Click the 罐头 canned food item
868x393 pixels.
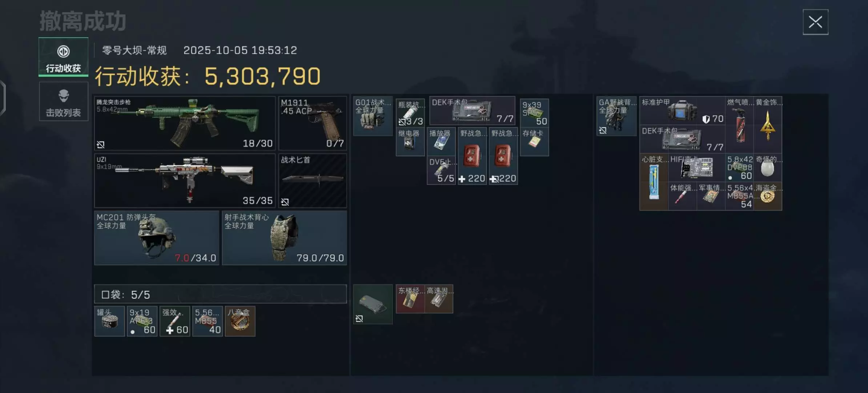pos(109,321)
